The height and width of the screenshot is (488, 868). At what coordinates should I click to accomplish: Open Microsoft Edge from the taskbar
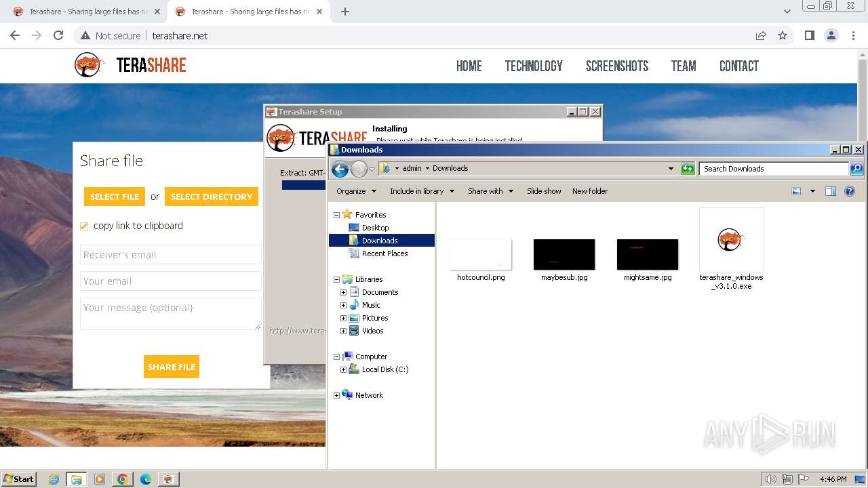(146, 479)
